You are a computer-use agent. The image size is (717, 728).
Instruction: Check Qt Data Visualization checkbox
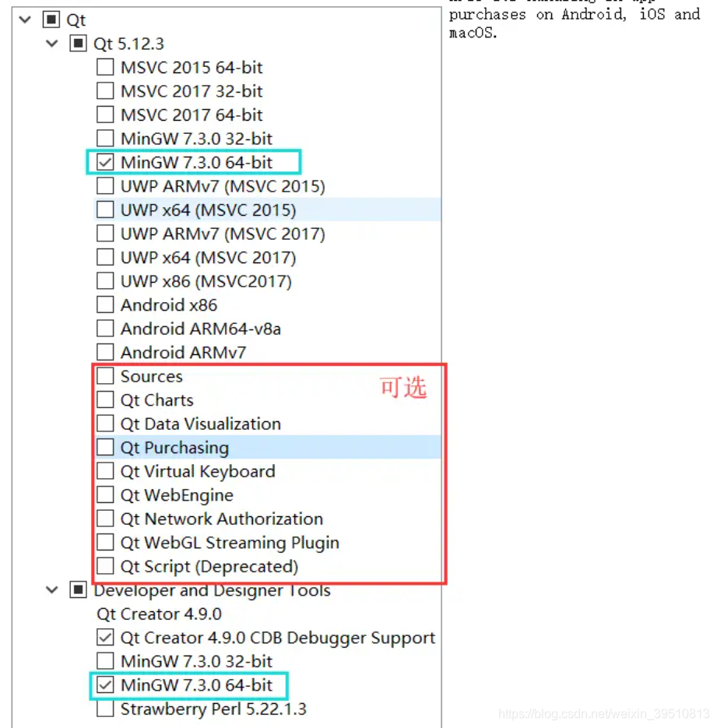tap(105, 424)
